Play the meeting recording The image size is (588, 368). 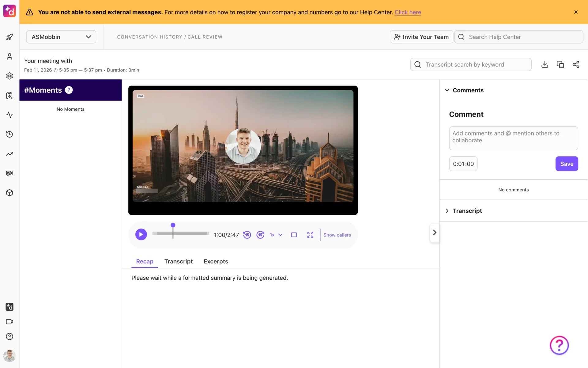coord(141,235)
